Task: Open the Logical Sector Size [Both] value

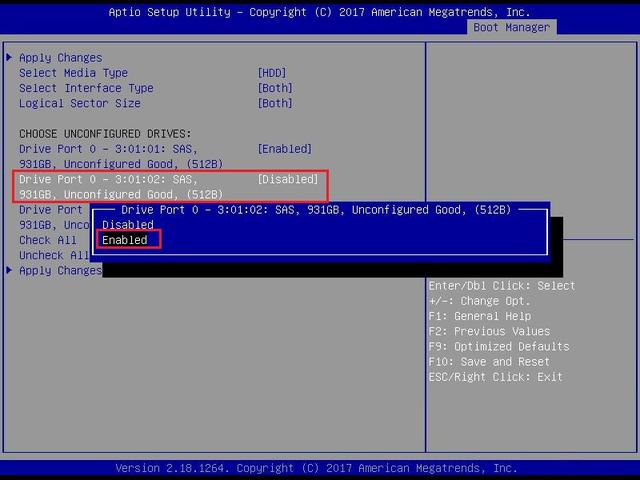Action: [275, 103]
